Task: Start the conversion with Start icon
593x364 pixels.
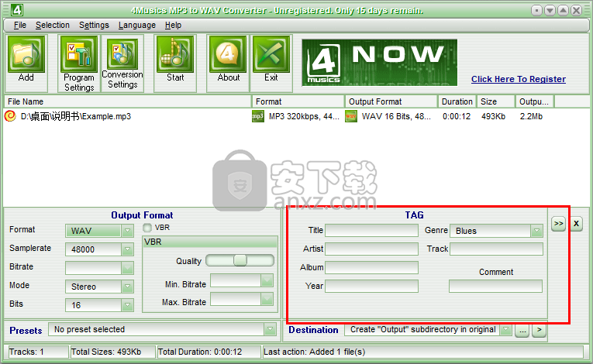Action: (x=175, y=54)
